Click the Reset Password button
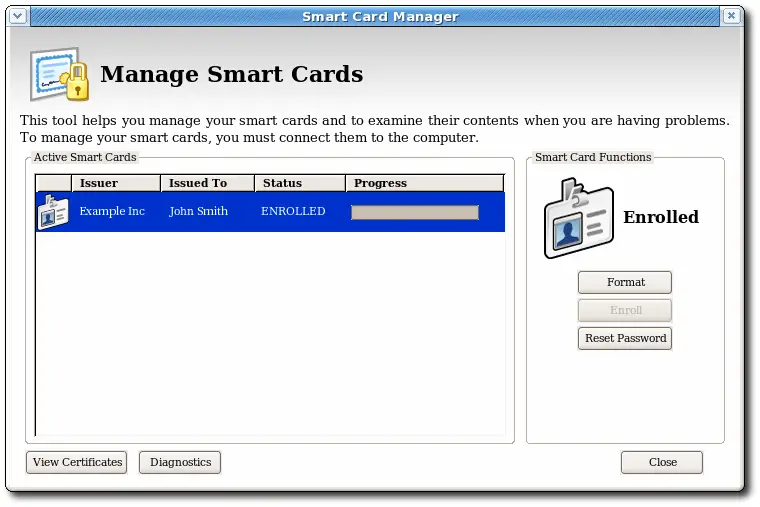This screenshot has height=507, width=760. point(625,338)
